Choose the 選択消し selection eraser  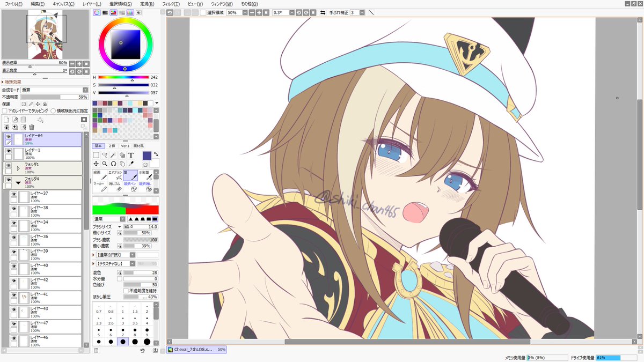tap(145, 186)
